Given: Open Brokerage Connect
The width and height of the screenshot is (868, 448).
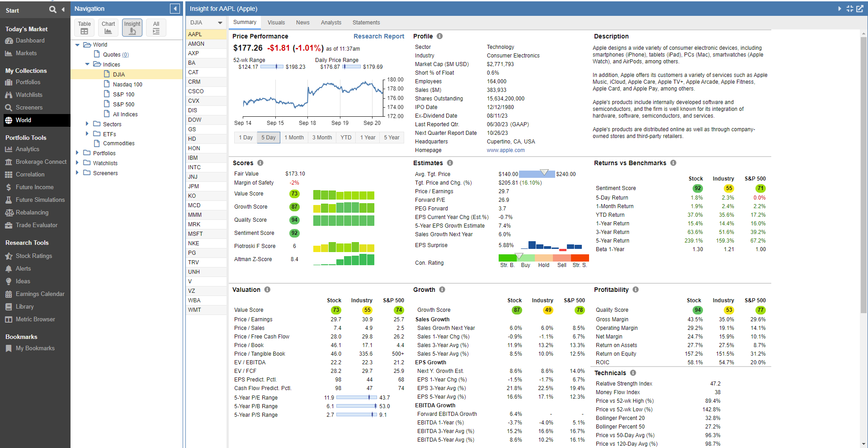Looking at the screenshot, I should click(41, 162).
